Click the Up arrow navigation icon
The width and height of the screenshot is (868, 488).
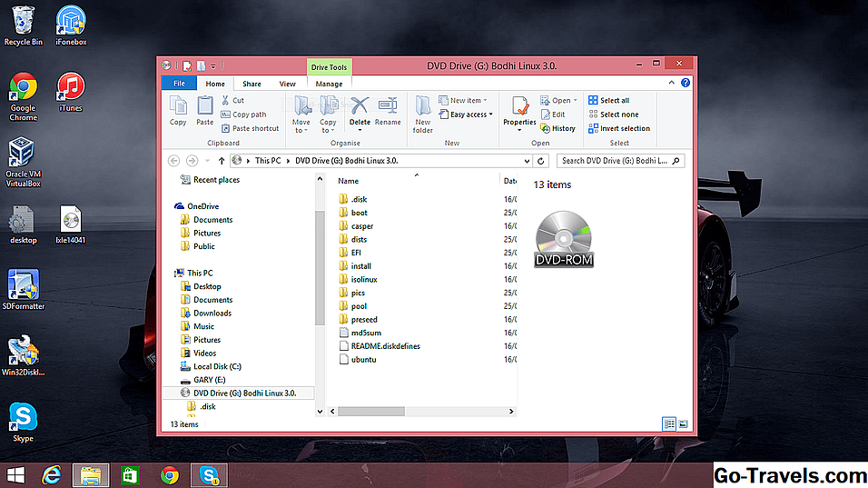[x=222, y=161]
